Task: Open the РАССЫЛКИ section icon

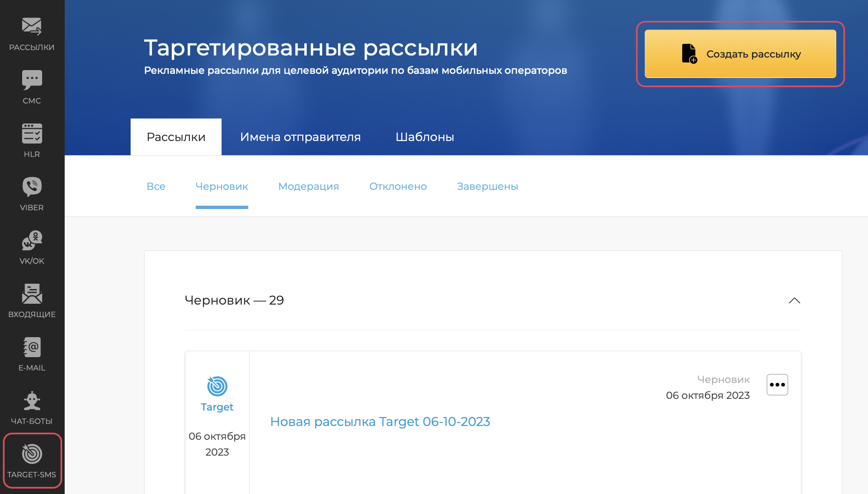Action: coord(31,27)
